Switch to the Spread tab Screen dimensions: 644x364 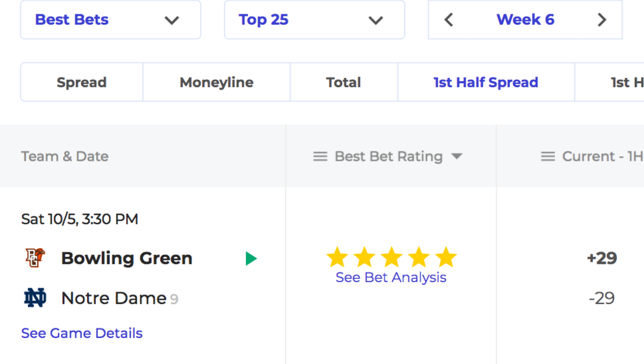(x=82, y=83)
